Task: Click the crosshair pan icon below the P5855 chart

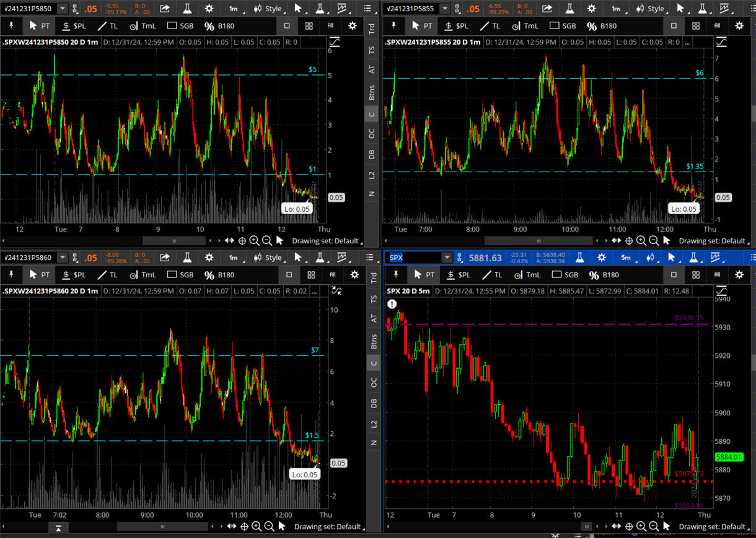Action: point(628,241)
